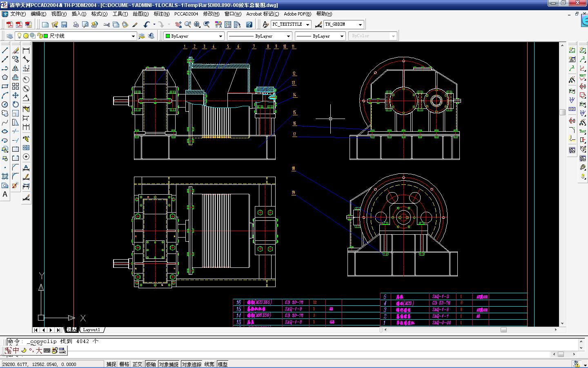Viewport: 588px width, 368px height.
Task: Select the Aligned Dimension tool
Action: (x=26, y=59)
